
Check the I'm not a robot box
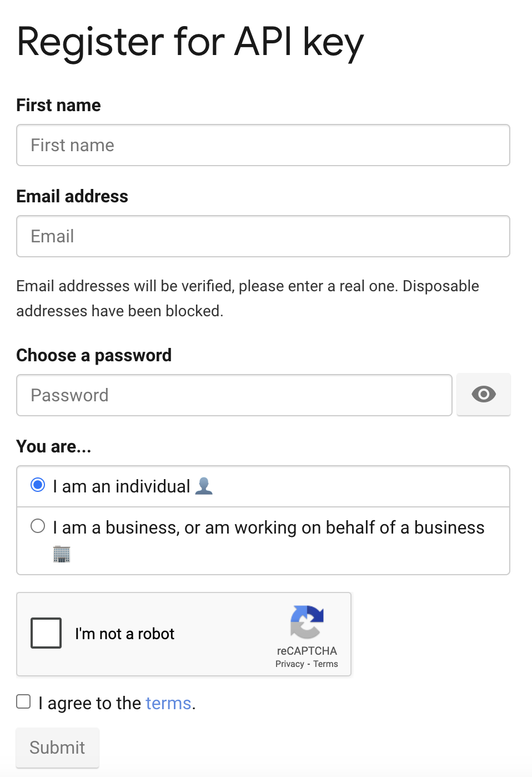click(x=46, y=633)
